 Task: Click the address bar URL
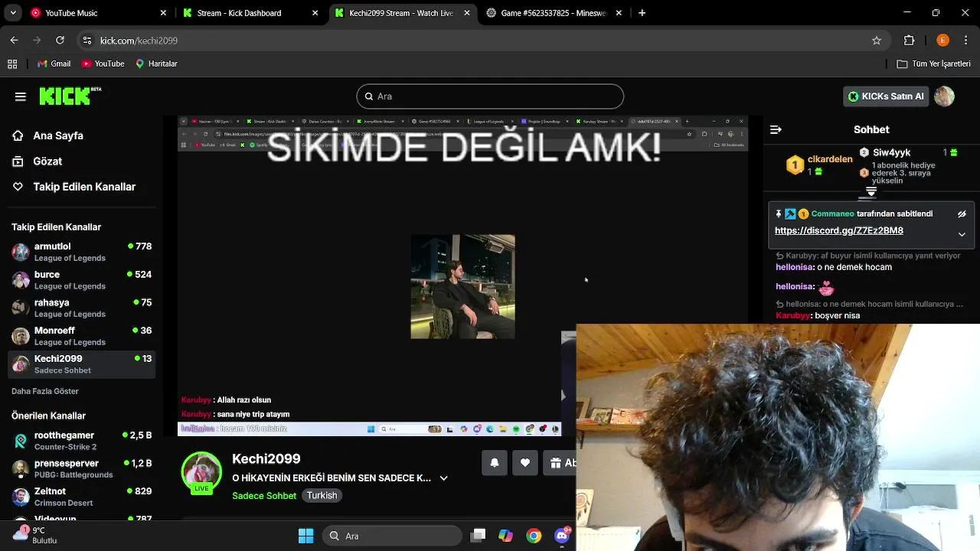[139, 41]
